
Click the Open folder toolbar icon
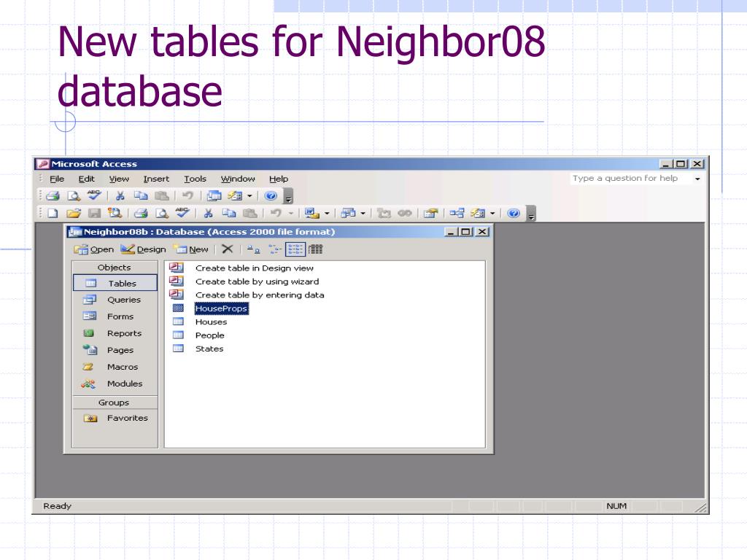coord(74,214)
